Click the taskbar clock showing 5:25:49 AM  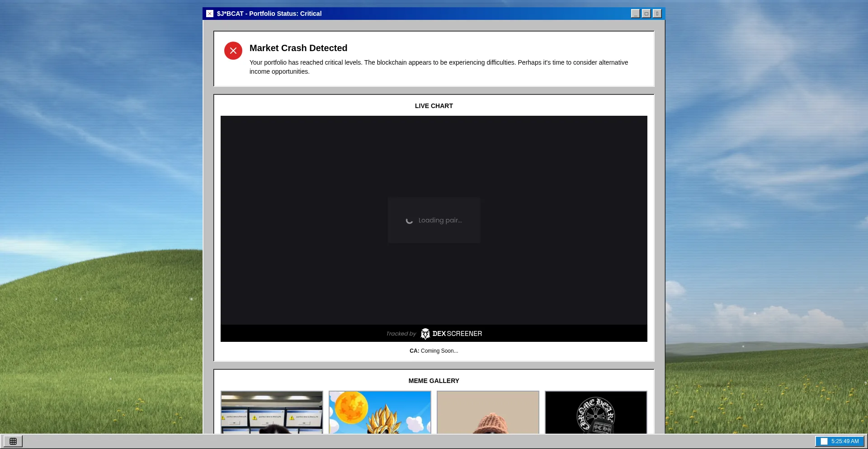(x=844, y=441)
